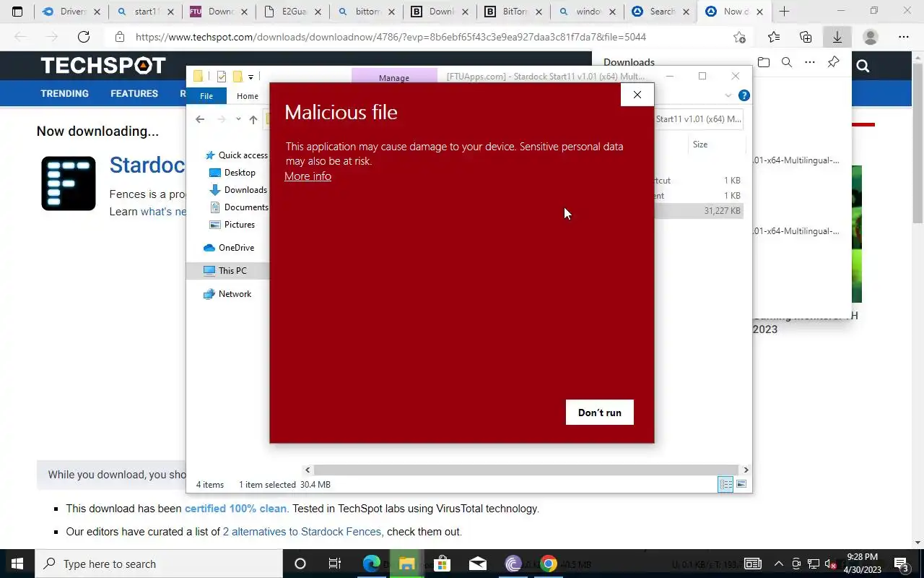Close the Malicious file dialog
924x578 pixels.
[x=637, y=95]
